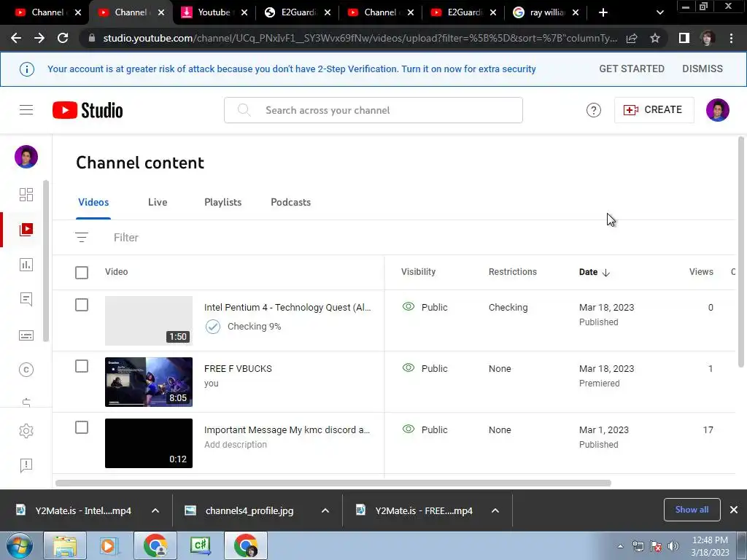Image resolution: width=747 pixels, height=560 pixels.
Task: Click the share page icon in address bar
Action: tap(632, 38)
